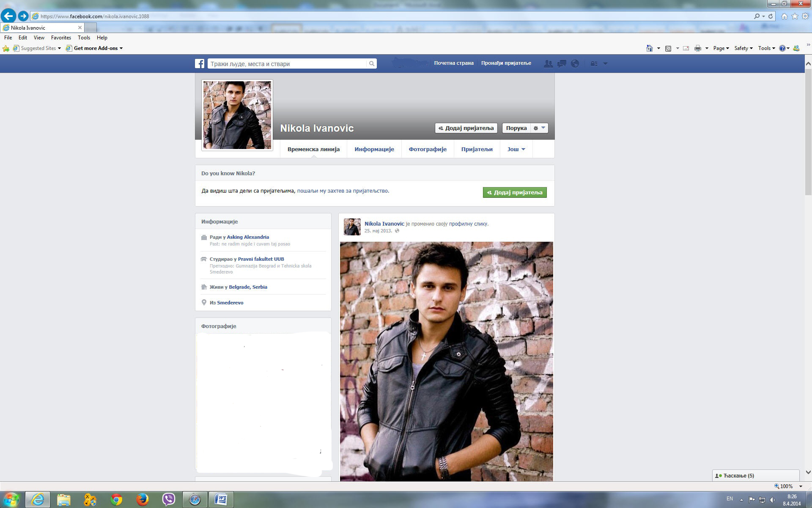
Task: Click the search magnifier icon in Facebook bar
Action: 371,63
